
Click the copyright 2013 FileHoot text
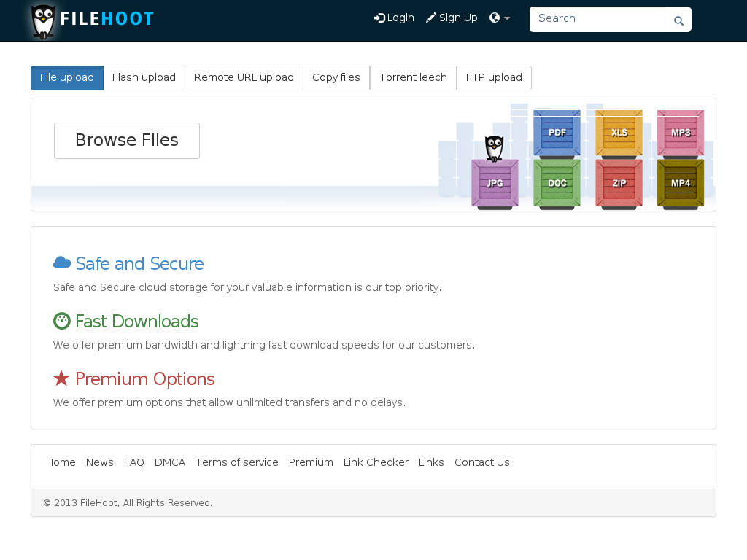tap(128, 503)
